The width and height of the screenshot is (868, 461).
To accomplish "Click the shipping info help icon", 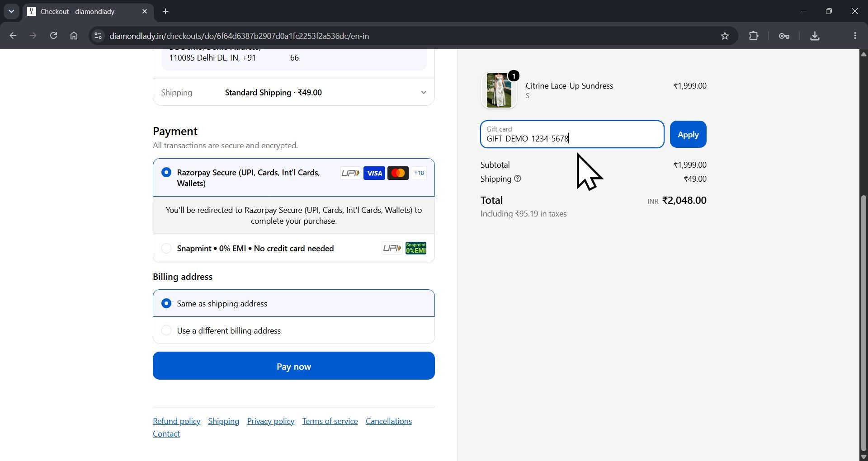I will coord(518,179).
